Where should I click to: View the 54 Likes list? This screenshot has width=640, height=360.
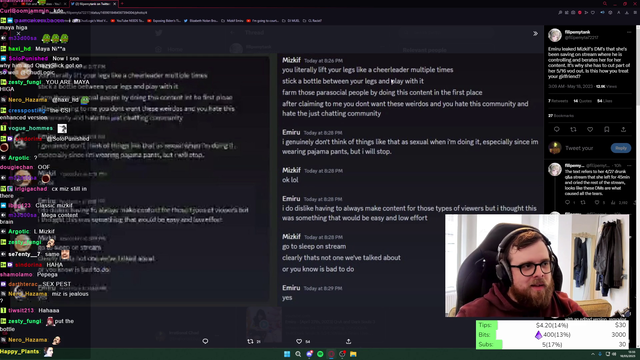point(604,101)
